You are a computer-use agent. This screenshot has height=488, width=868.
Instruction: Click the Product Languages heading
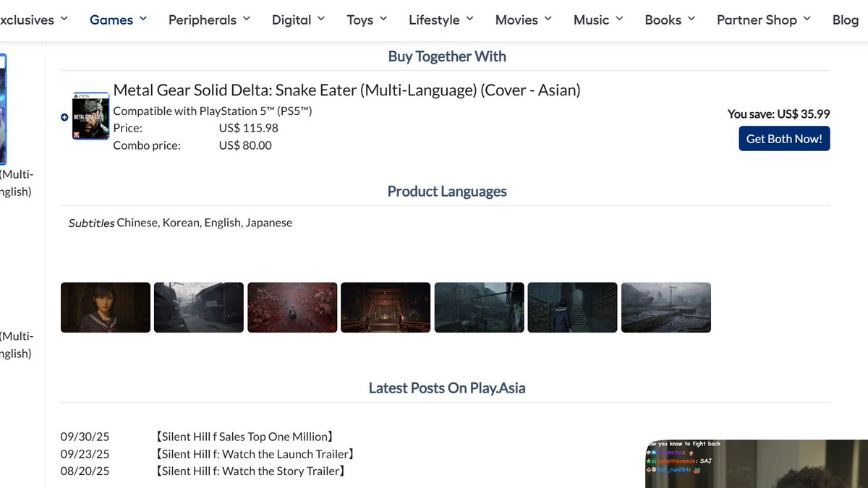click(x=447, y=192)
